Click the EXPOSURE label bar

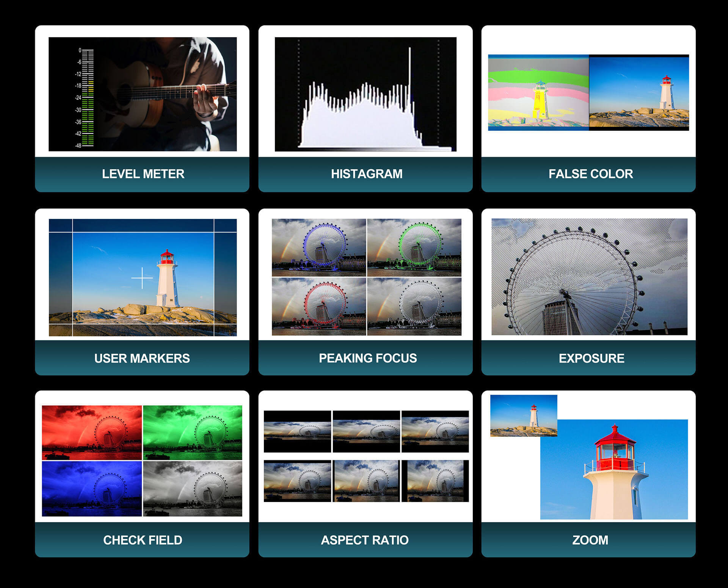(x=591, y=358)
